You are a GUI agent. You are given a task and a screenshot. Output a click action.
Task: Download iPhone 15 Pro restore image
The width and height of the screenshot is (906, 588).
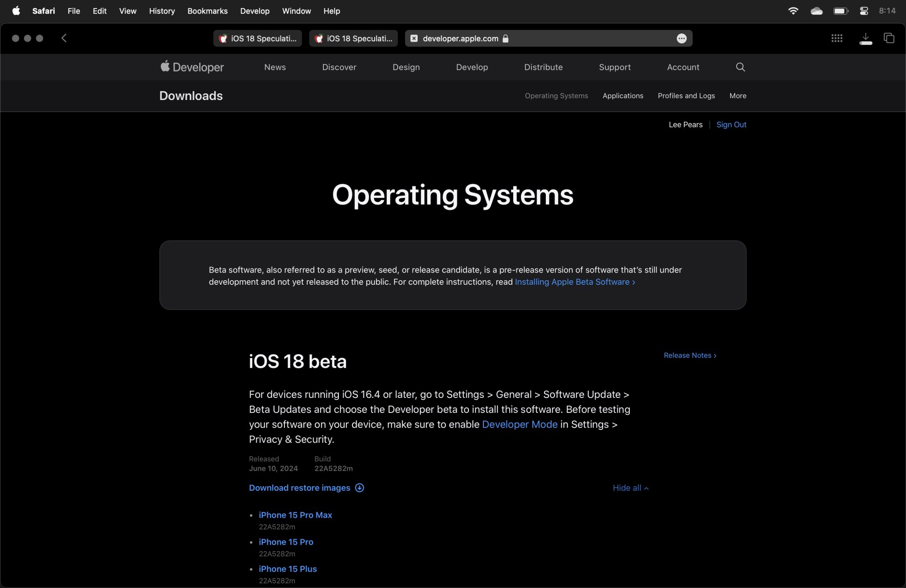pos(286,542)
